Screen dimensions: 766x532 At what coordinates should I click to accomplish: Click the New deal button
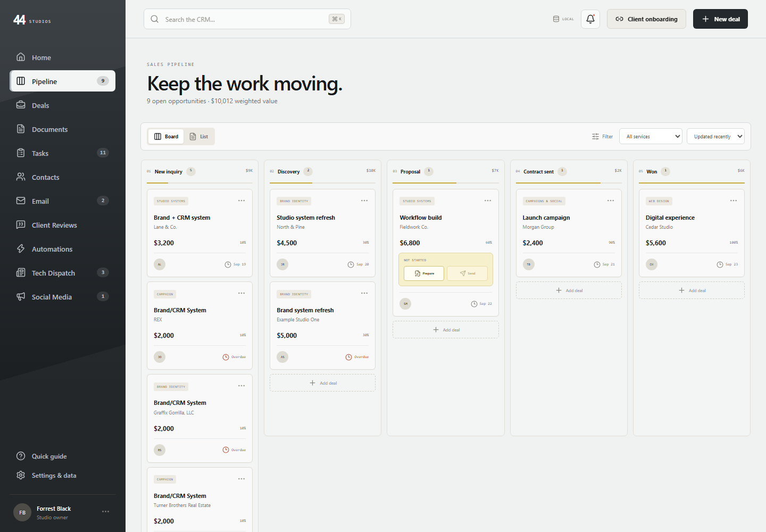[720, 19]
